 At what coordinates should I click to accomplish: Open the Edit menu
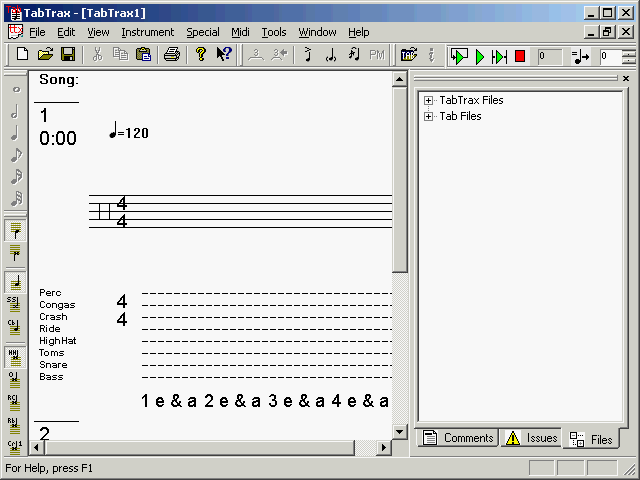[66, 32]
